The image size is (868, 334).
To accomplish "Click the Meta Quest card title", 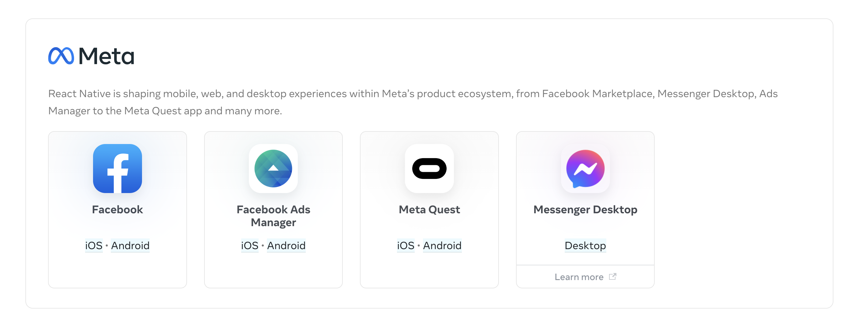I will [429, 210].
